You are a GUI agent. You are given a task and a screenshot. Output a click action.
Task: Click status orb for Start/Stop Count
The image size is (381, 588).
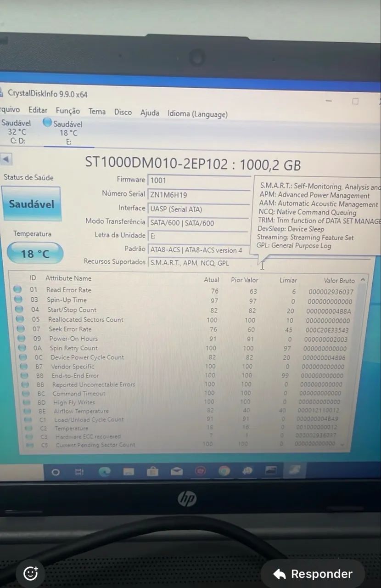tap(19, 309)
